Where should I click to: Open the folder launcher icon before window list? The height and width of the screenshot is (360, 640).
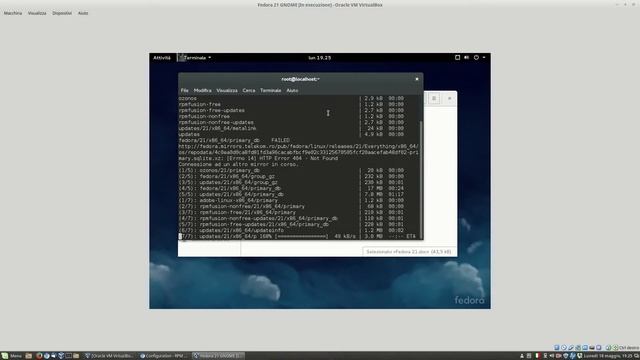pos(76,356)
